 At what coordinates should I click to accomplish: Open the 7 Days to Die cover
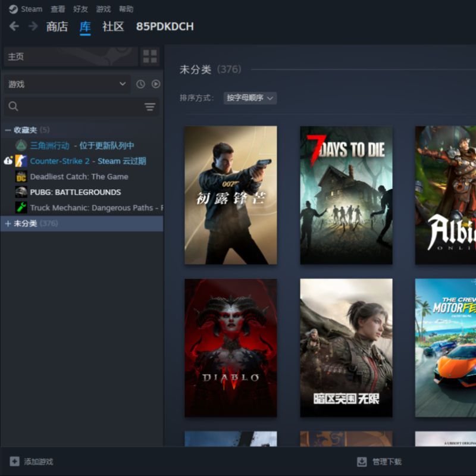(346, 195)
